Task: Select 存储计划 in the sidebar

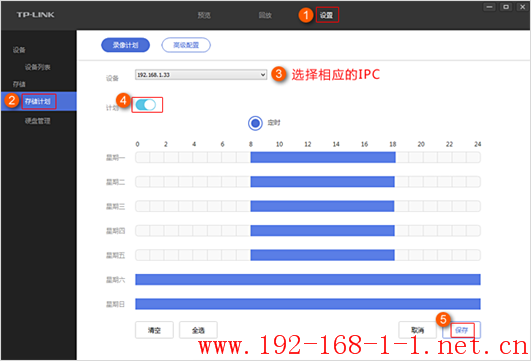Action: pos(38,101)
